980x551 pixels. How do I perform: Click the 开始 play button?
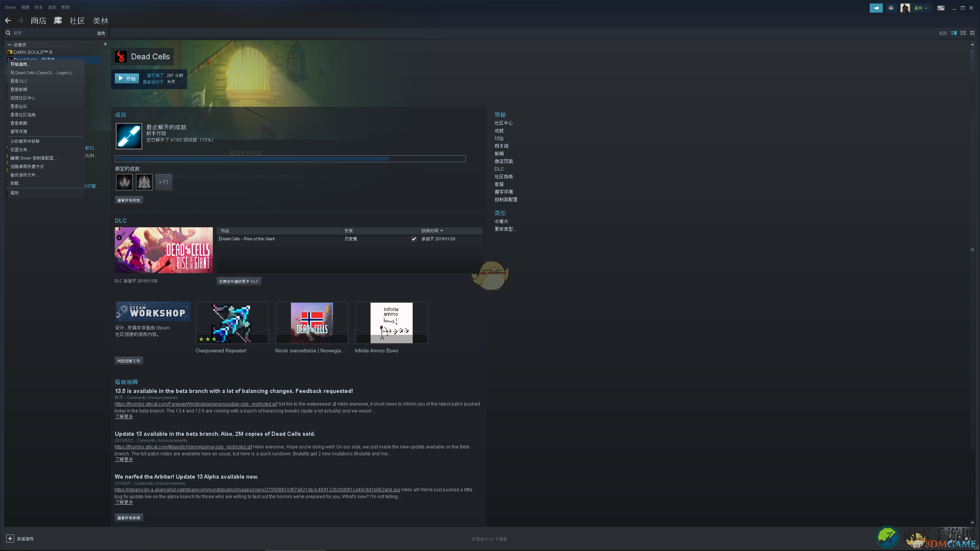pyautogui.click(x=127, y=78)
